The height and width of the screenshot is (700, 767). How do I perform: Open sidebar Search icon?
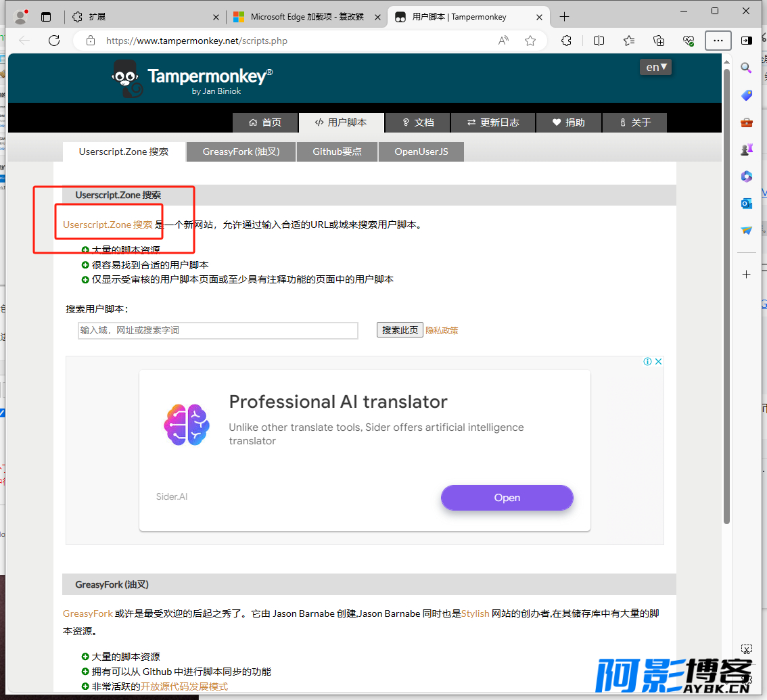tap(746, 68)
